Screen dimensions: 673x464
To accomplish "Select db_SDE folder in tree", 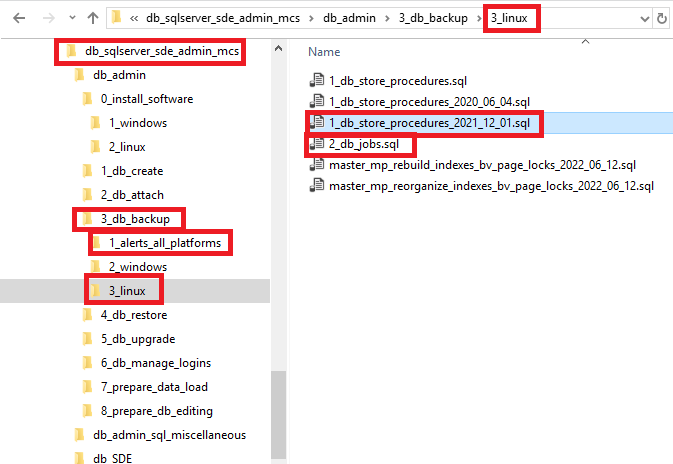I will point(112,458).
